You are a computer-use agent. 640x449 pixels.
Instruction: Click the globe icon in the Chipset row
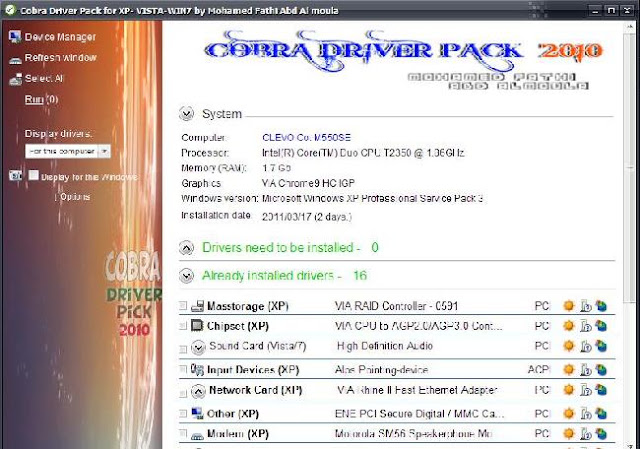[x=601, y=326]
